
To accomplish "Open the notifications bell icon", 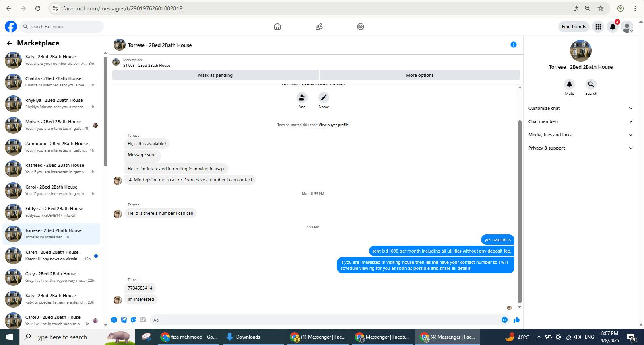I will [613, 27].
